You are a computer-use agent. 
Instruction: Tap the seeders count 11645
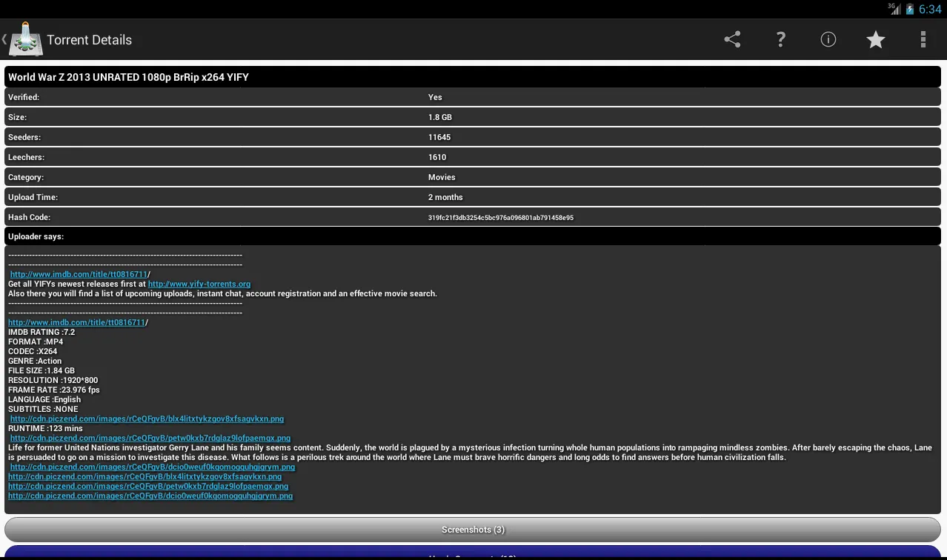coord(439,137)
